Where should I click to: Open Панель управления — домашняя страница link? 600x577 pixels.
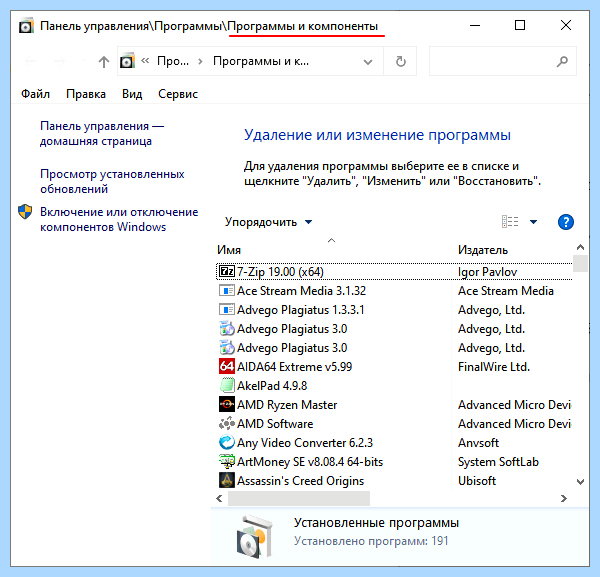pos(102,134)
